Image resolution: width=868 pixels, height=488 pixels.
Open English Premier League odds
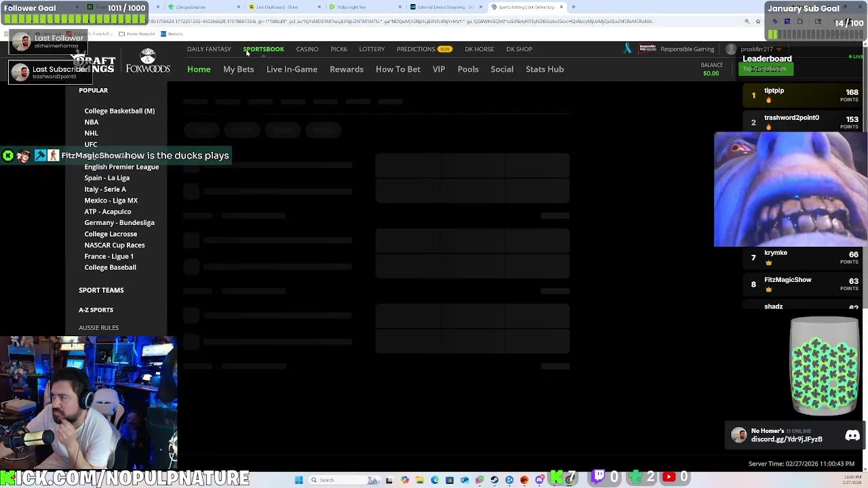click(121, 167)
